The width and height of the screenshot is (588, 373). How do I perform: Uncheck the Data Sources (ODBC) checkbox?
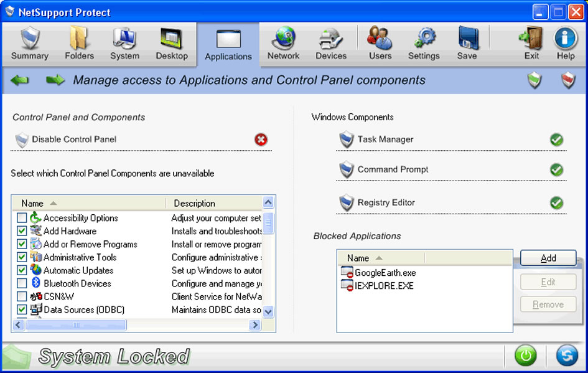click(x=22, y=309)
